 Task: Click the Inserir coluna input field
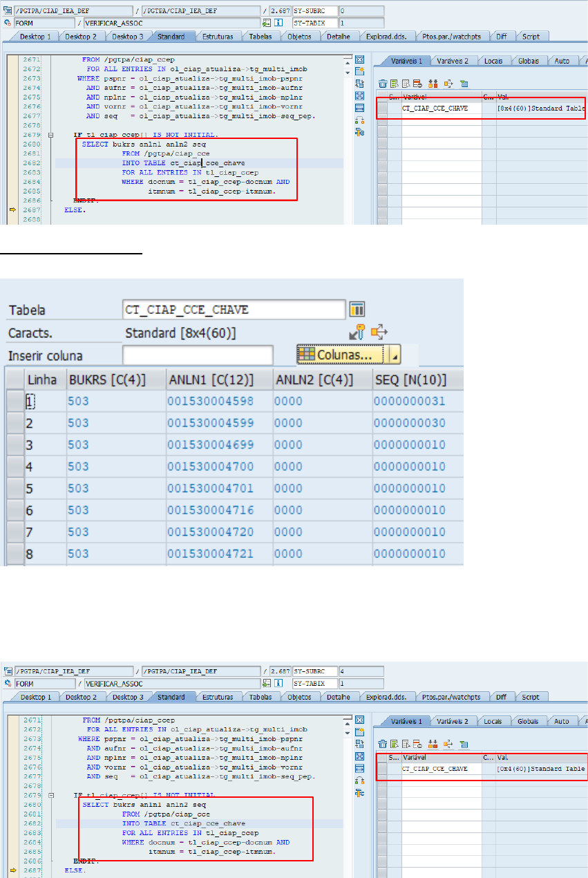tap(198, 355)
